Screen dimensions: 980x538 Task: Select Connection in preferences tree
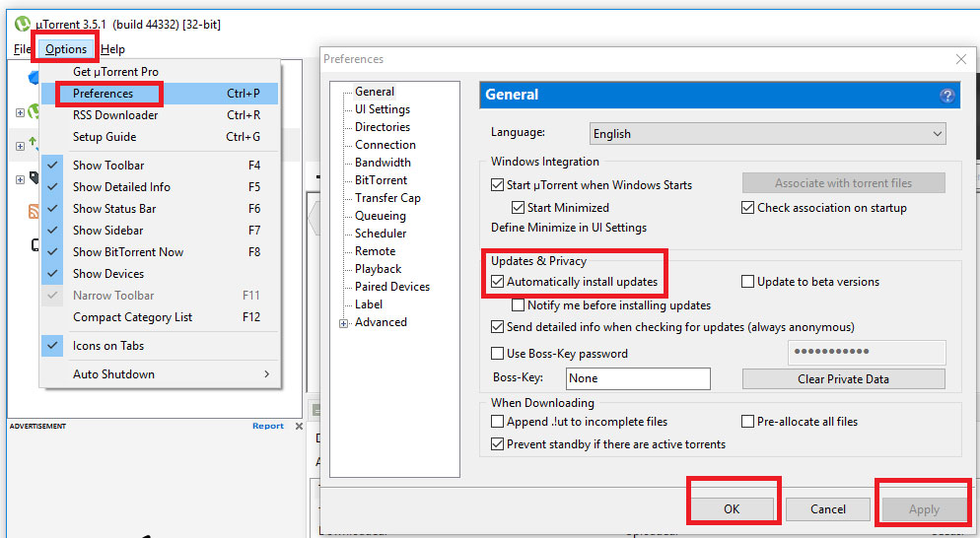pos(385,145)
